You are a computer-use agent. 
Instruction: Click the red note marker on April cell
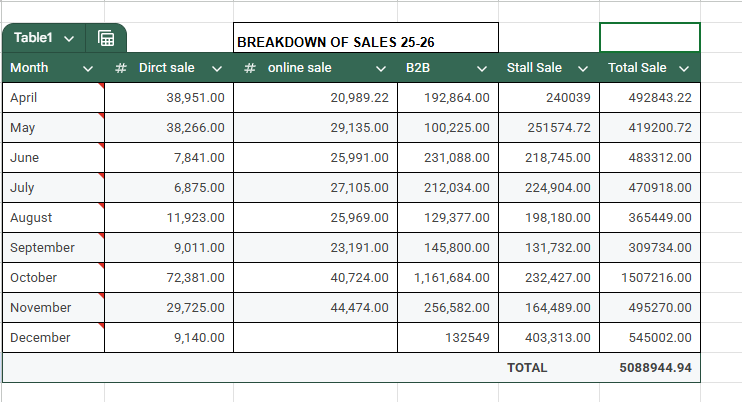coord(101,87)
